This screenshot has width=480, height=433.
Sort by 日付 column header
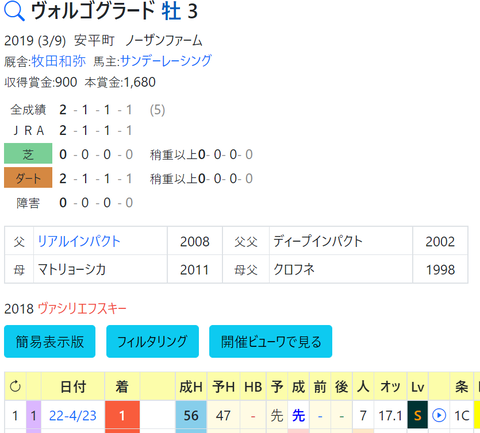[x=73, y=387]
